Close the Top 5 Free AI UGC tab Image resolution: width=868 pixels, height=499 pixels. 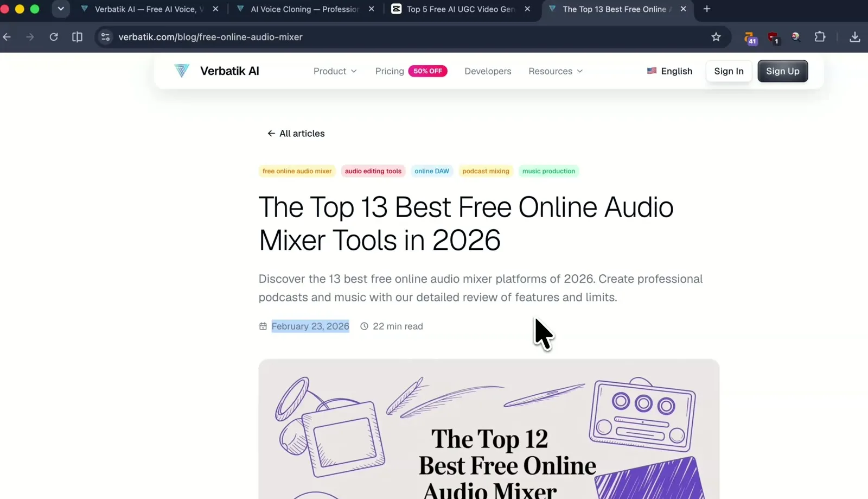(527, 9)
